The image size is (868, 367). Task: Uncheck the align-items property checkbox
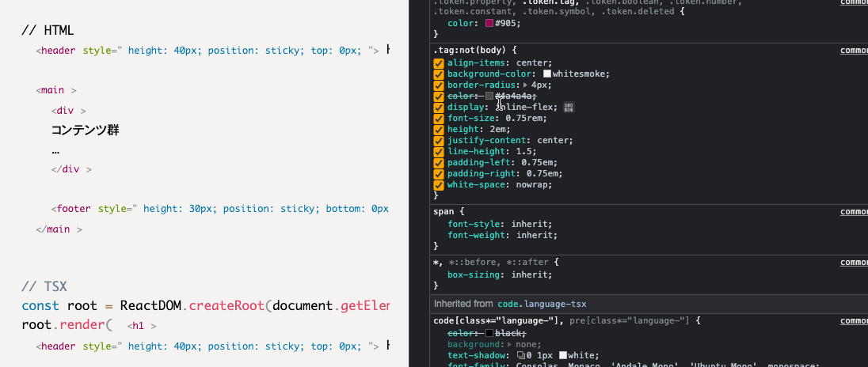pyautogui.click(x=439, y=63)
